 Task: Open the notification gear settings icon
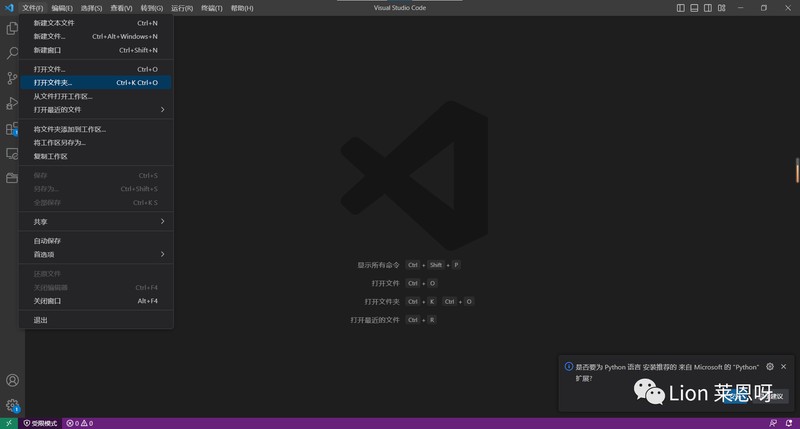(x=770, y=367)
